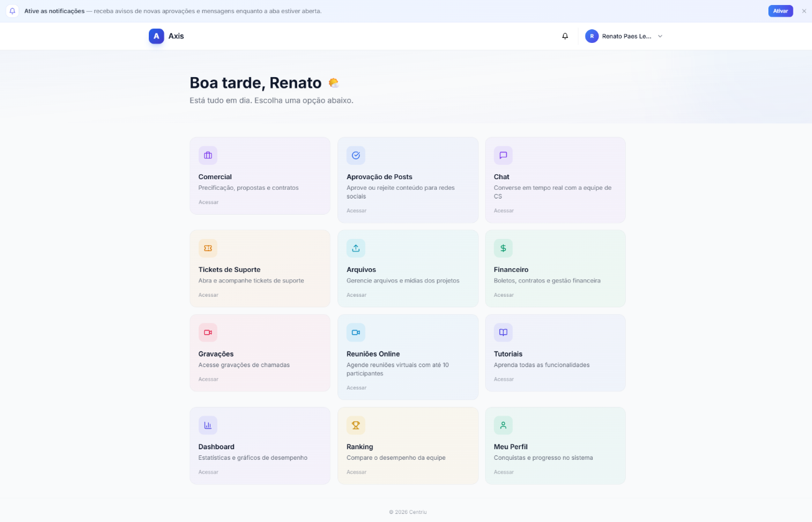Open notifications bell in the header
Viewport: 812px width, 522px height.
[x=565, y=36]
